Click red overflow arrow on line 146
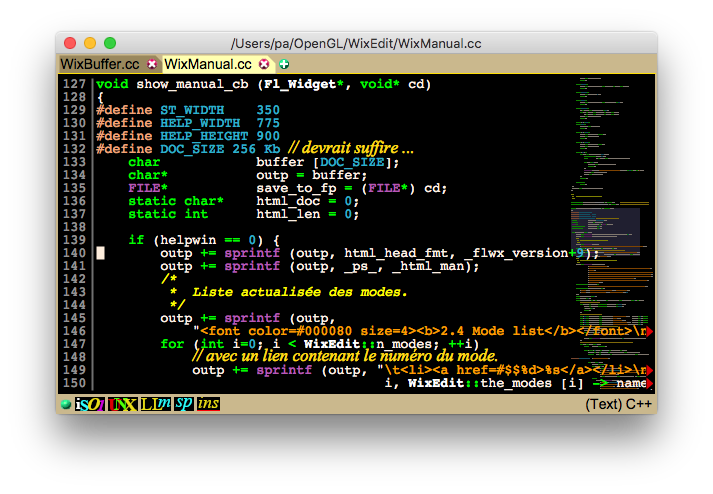The width and height of the screenshot is (713, 494). (x=650, y=332)
